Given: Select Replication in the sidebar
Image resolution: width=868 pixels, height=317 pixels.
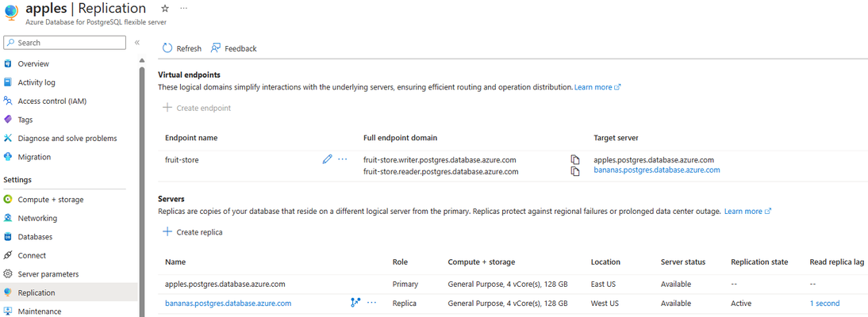Looking at the screenshot, I should 36,292.
